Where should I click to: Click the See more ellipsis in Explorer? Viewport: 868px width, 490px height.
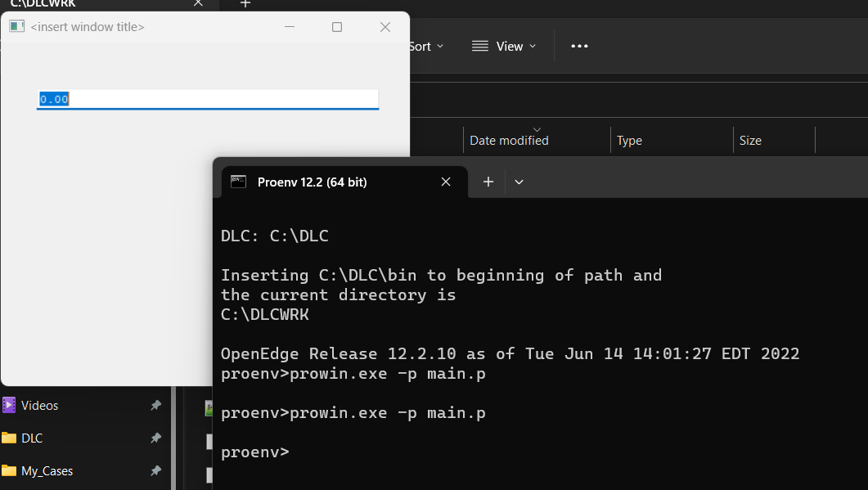(x=579, y=46)
